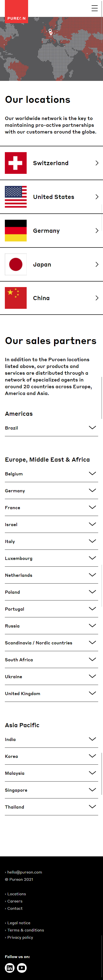Click the Switzerland flag

click(16, 163)
